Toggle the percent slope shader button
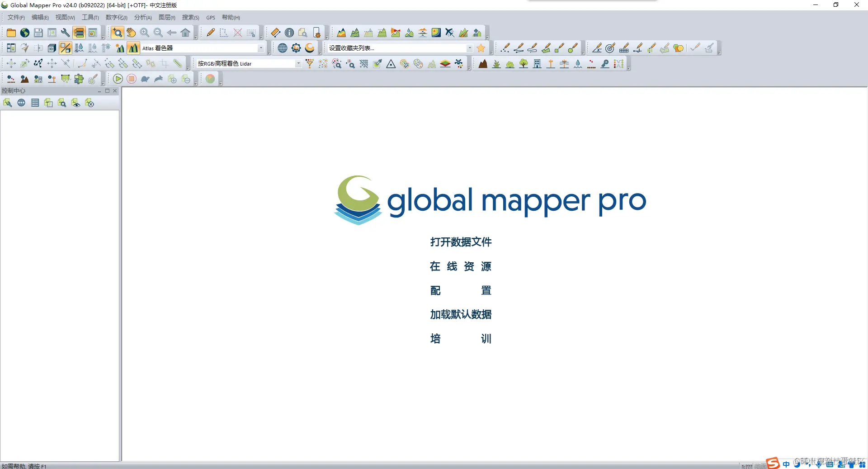The image size is (868, 469). pyautogui.click(x=66, y=48)
